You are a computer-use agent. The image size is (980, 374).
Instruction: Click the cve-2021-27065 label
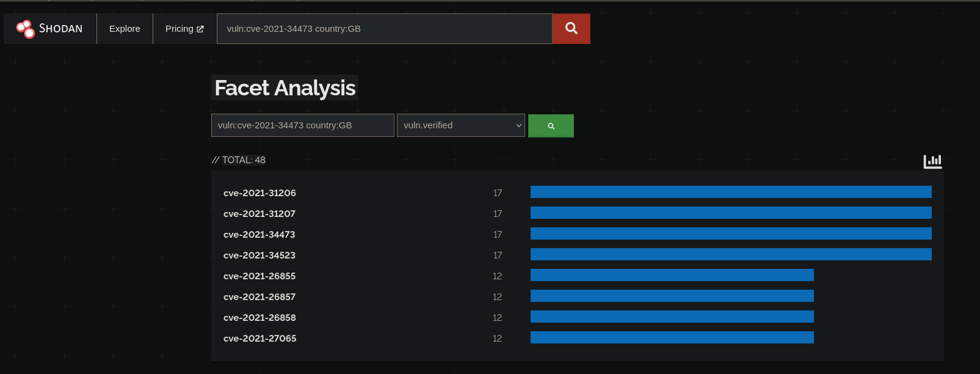(260, 339)
